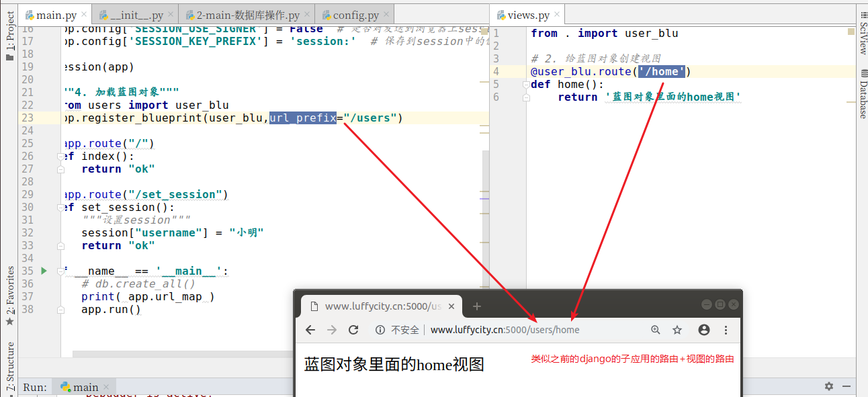The width and height of the screenshot is (868, 397).
Task: Bookmark page with the star icon
Action: click(677, 330)
